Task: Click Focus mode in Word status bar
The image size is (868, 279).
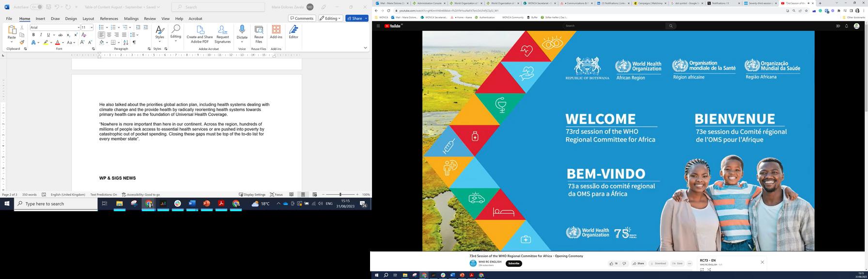Action: pos(276,195)
